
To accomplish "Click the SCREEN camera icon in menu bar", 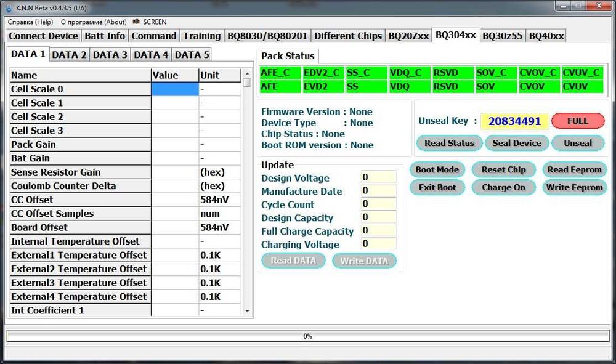I will pyautogui.click(x=136, y=22).
